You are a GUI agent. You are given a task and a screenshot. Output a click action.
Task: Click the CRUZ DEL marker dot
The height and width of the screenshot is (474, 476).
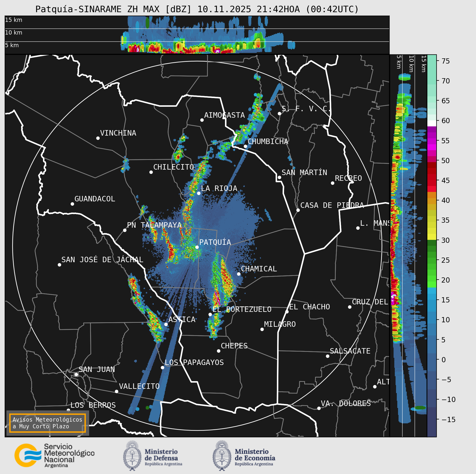[x=350, y=307]
